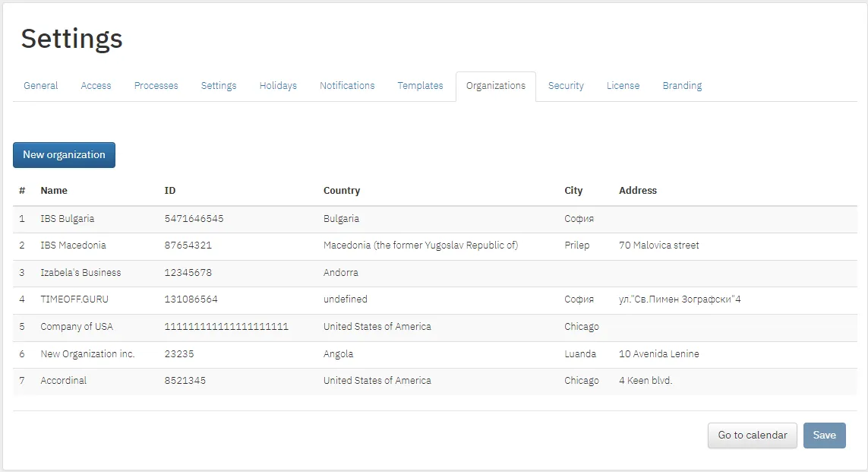
Task: Select the 70 Malovica street address
Action: 658,246
